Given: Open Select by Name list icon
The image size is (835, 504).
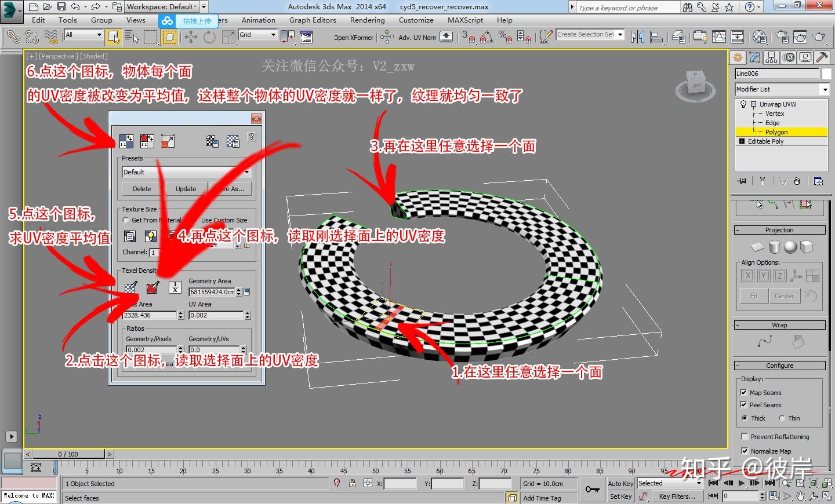Looking at the screenshot, I should [x=132, y=37].
